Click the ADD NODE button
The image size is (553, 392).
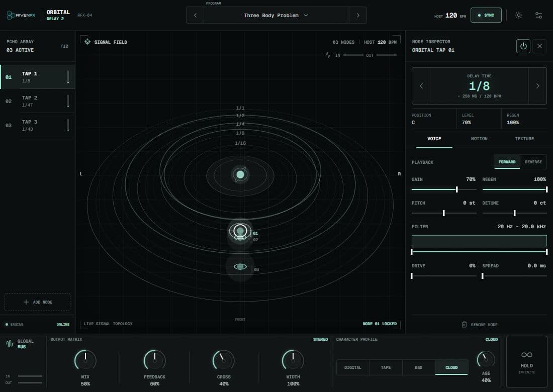point(37,302)
